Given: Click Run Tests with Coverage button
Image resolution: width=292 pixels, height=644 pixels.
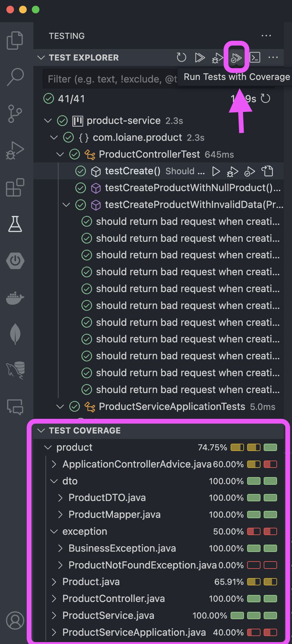Looking at the screenshot, I should click(236, 58).
